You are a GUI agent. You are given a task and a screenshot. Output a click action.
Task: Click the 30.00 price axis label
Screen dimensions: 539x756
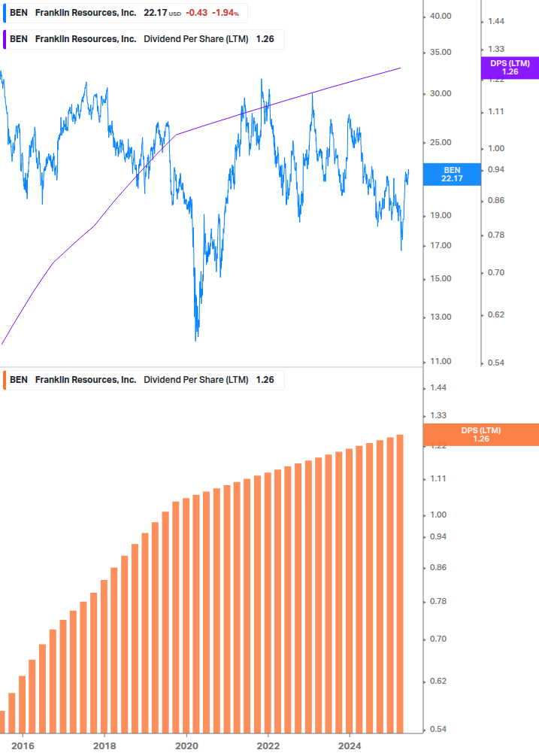(441, 93)
